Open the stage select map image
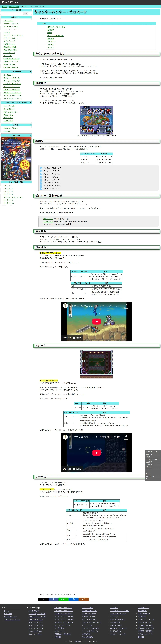This screenshot has height=644, width=161. click(x=97, y=120)
